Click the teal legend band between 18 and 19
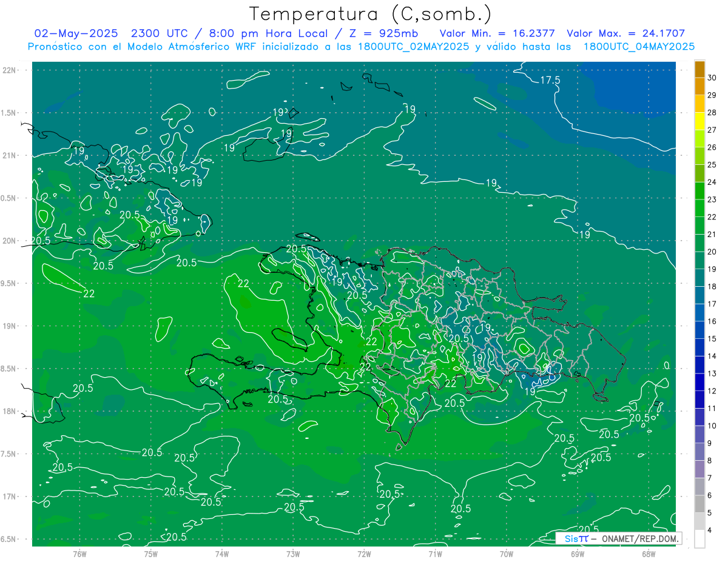The width and height of the screenshot is (728, 562). (699, 278)
